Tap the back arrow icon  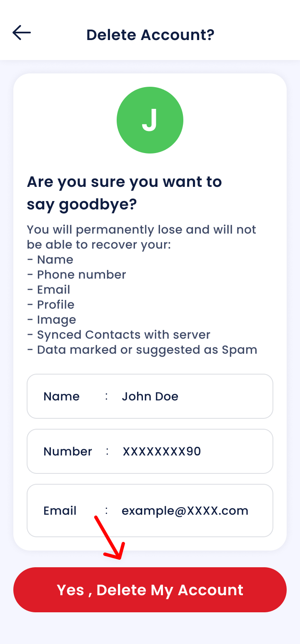(22, 33)
